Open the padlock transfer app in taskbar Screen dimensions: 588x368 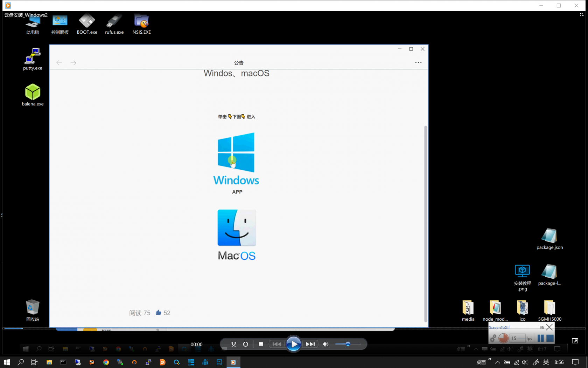[x=120, y=362]
